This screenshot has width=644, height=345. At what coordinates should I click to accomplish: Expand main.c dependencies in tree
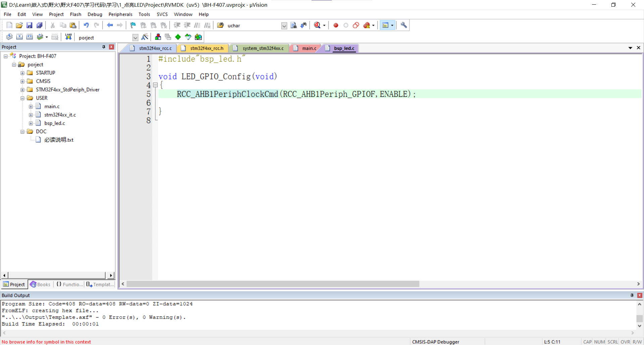point(31,107)
